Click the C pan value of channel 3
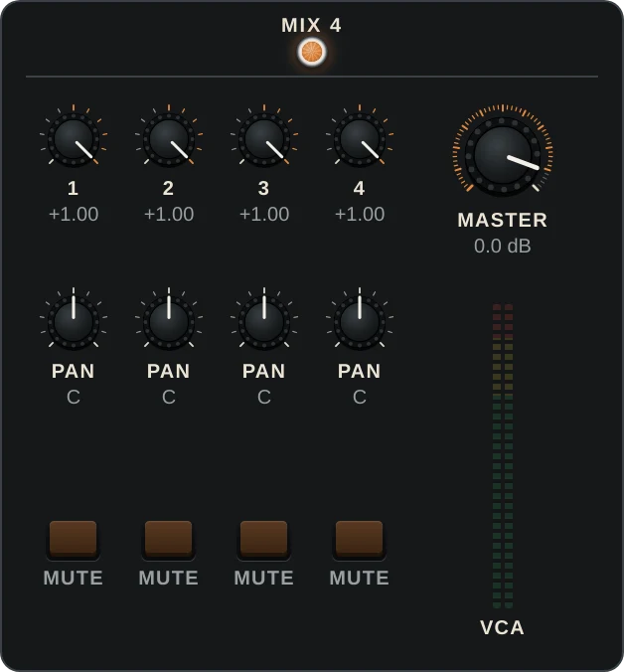 click(x=264, y=398)
